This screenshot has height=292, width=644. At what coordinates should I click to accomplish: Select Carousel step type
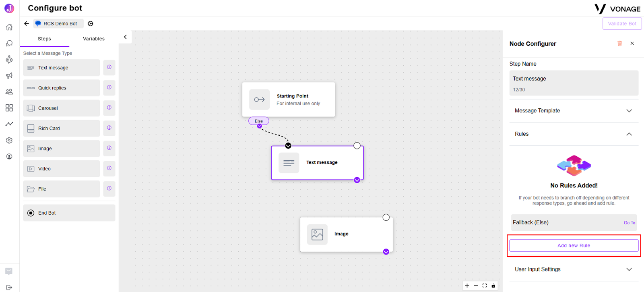61,108
